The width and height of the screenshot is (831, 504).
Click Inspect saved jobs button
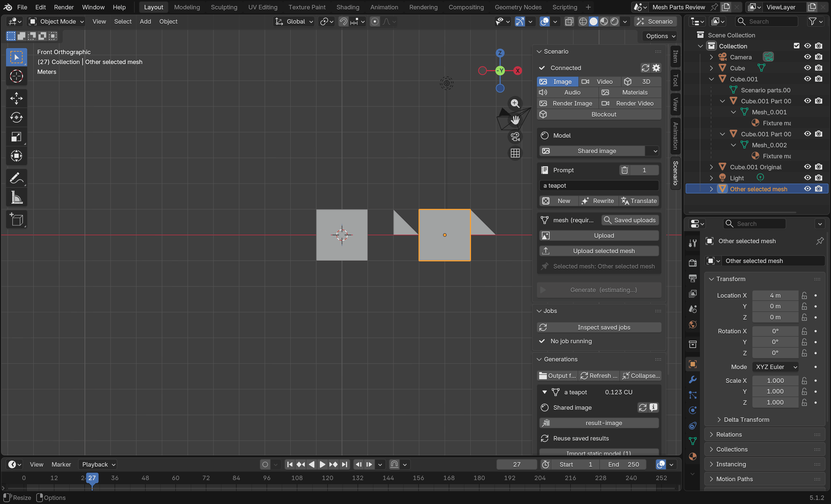[x=599, y=327]
